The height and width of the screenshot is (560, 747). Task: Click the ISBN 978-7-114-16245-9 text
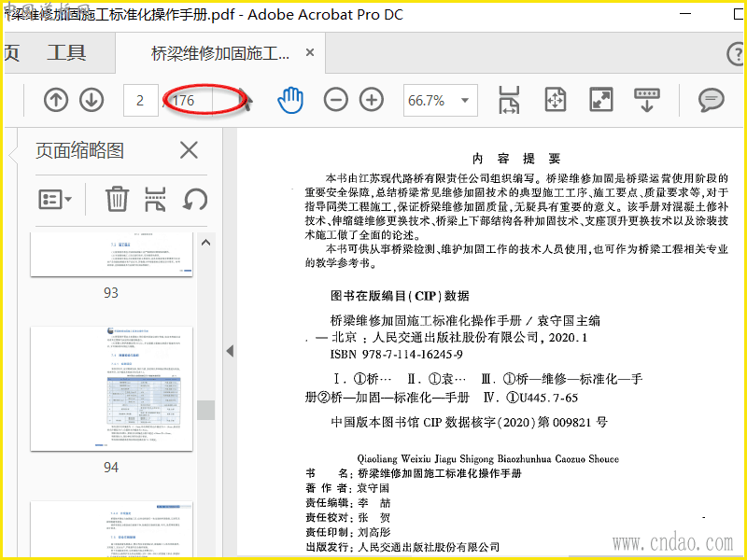[396, 355]
